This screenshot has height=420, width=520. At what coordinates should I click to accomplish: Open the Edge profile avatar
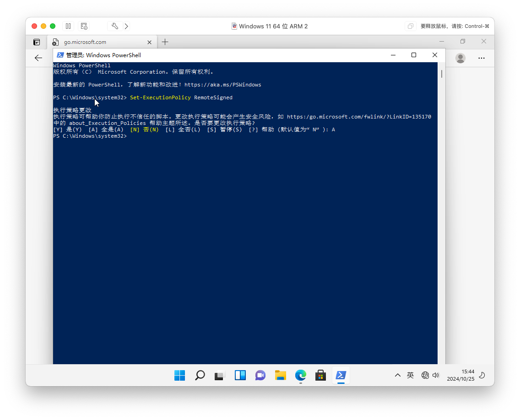(460, 58)
